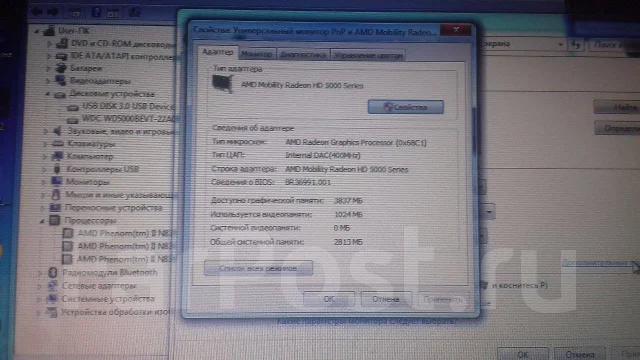This screenshot has width=640, height=360.
Task: Click Отмена in the adapter properties dialog
Action: click(x=386, y=299)
